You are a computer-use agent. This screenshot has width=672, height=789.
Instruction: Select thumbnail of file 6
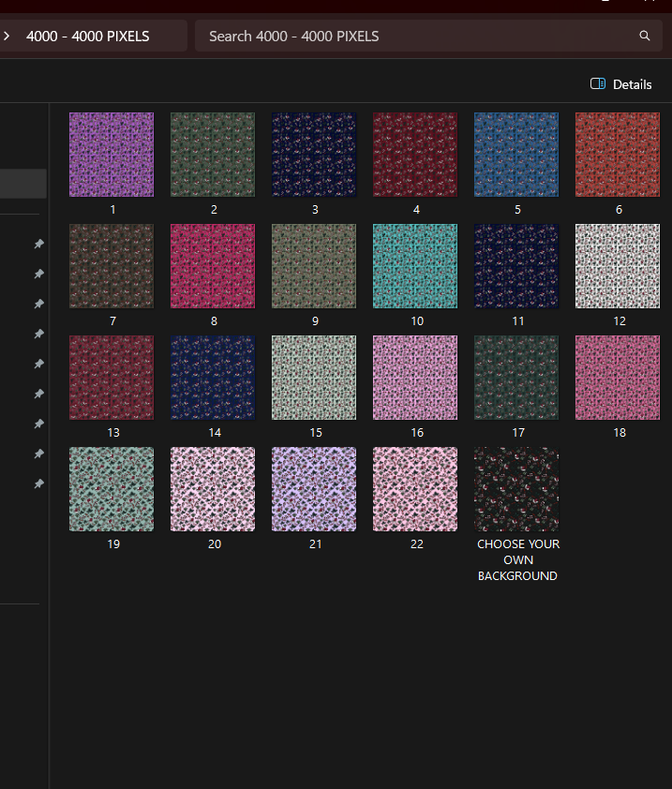point(617,155)
